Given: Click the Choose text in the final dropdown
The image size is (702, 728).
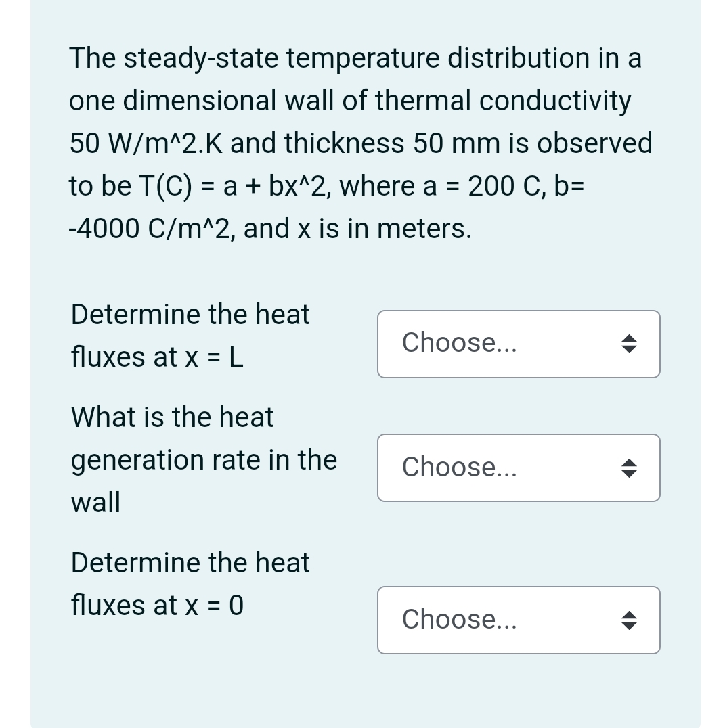Looking at the screenshot, I should (459, 620).
